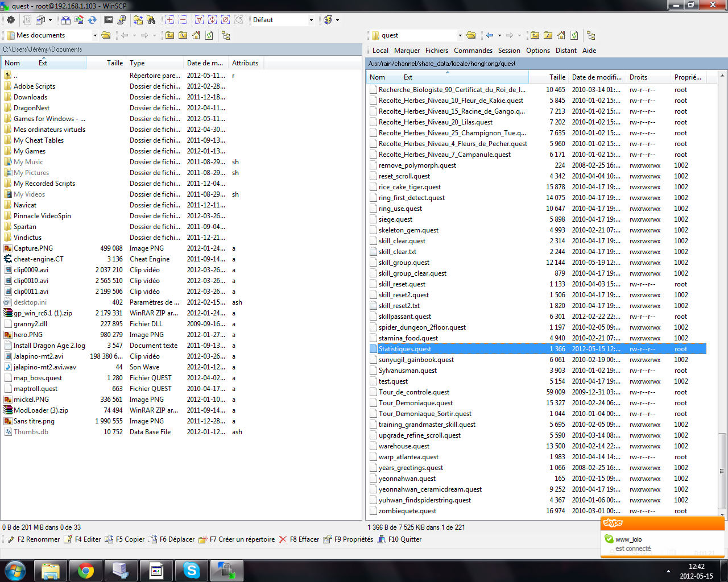Open the Local menu
Viewport: 728px width, 582px height.
[x=380, y=51]
